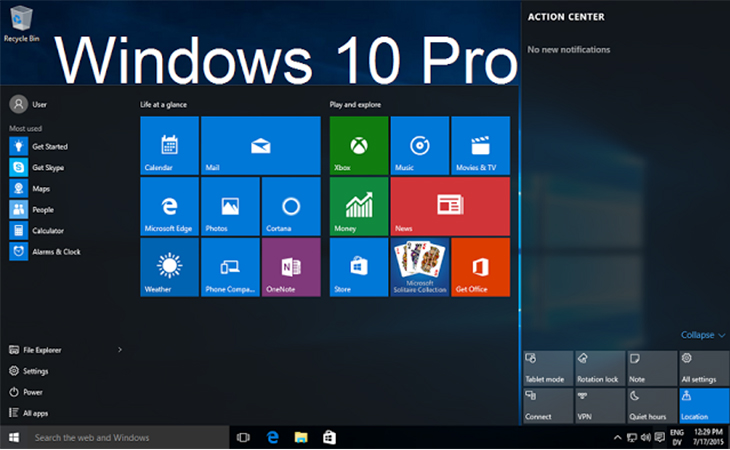Open the Cortana tile
The width and height of the screenshot is (730, 450).
pos(291,207)
